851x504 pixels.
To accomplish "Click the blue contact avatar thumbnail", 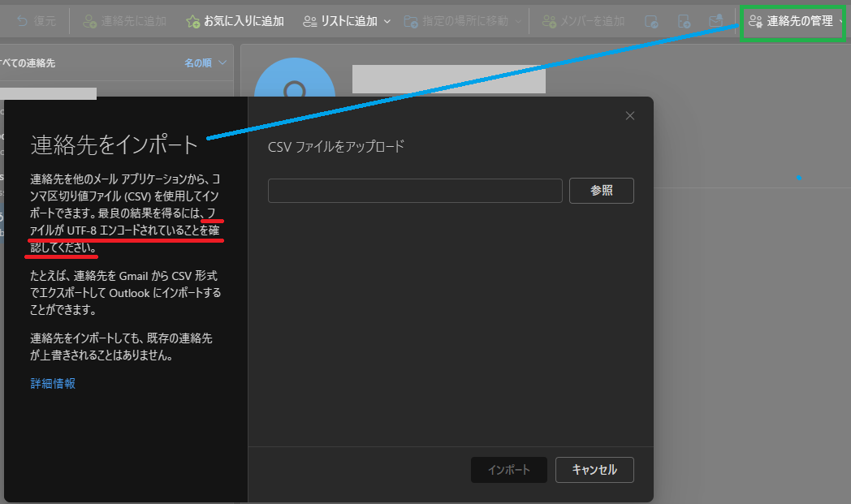I will (295, 78).
